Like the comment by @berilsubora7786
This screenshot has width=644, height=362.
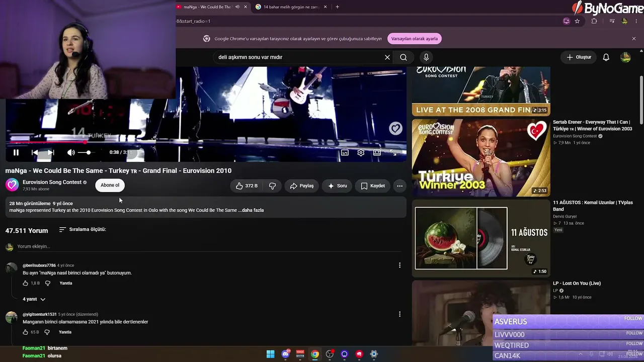pyautogui.click(x=26, y=283)
